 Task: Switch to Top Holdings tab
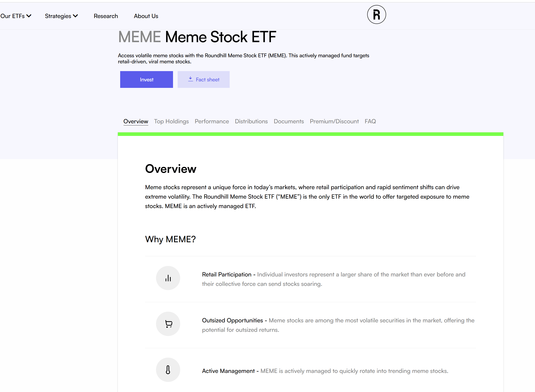[171, 121]
